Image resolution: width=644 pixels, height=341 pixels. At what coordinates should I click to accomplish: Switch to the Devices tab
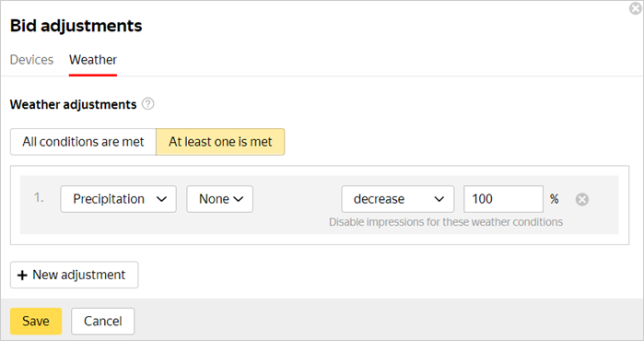coord(31,60)
